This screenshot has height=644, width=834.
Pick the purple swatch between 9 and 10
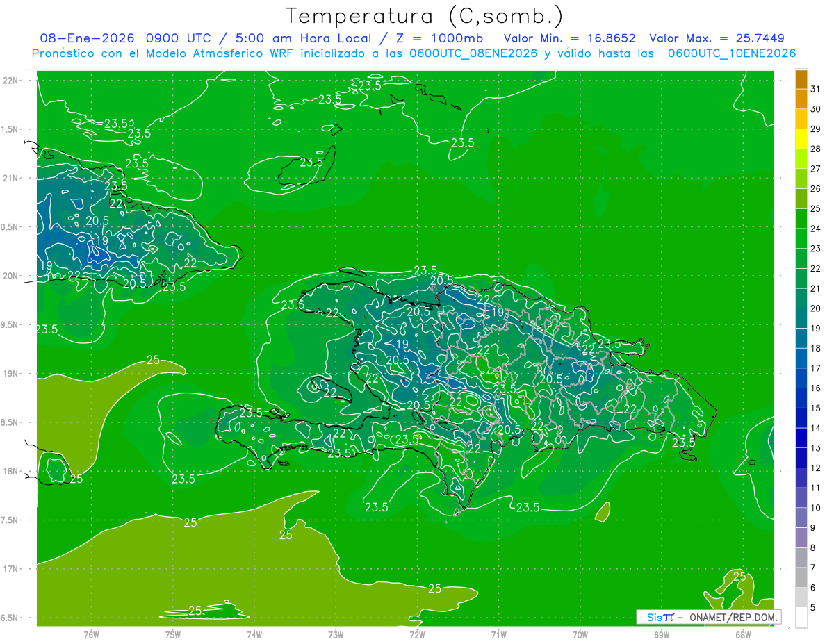tap(801, 518)
